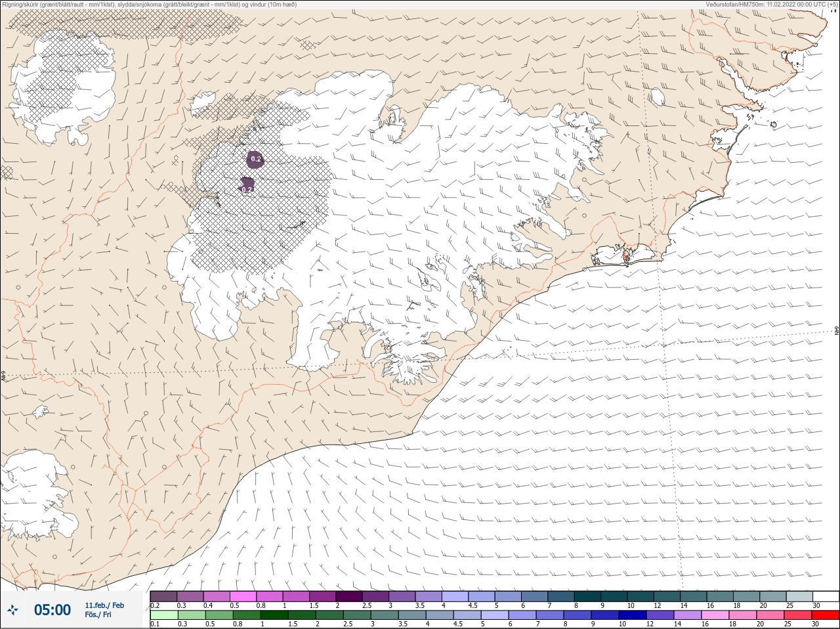
Task: Pick the lower legend dark green swatch at 1
Action: click(274, 615)
